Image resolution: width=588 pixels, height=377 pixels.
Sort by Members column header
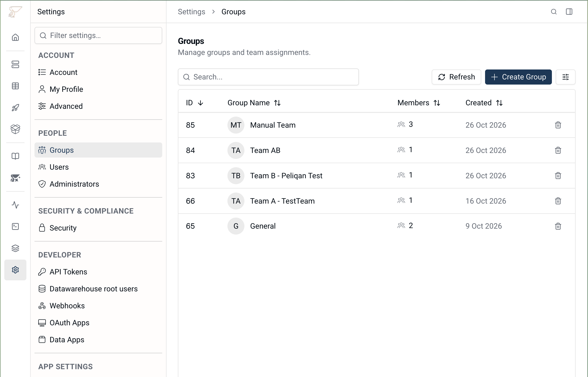click(x=419, y=103)
